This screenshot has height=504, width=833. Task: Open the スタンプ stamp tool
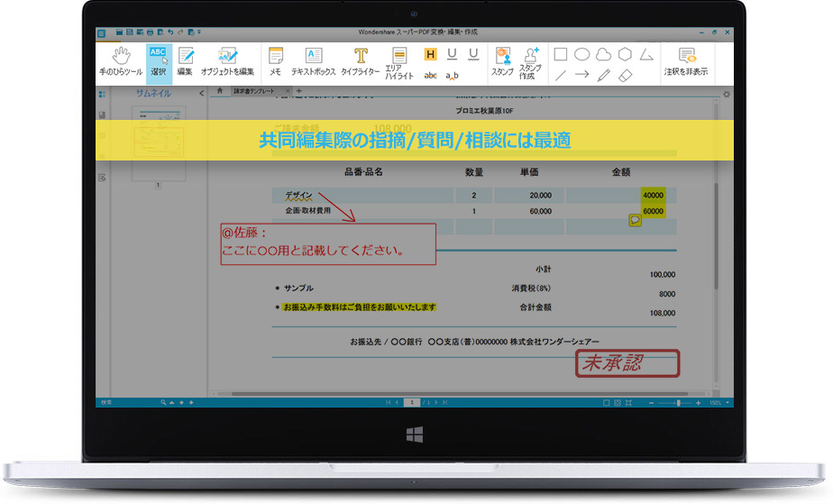click(502, 61)
